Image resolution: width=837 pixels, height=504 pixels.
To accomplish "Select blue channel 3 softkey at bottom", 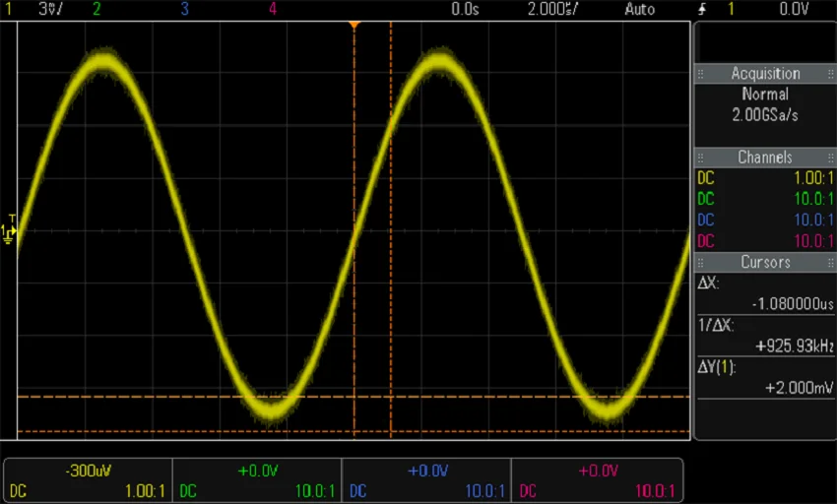I will 426,480.
